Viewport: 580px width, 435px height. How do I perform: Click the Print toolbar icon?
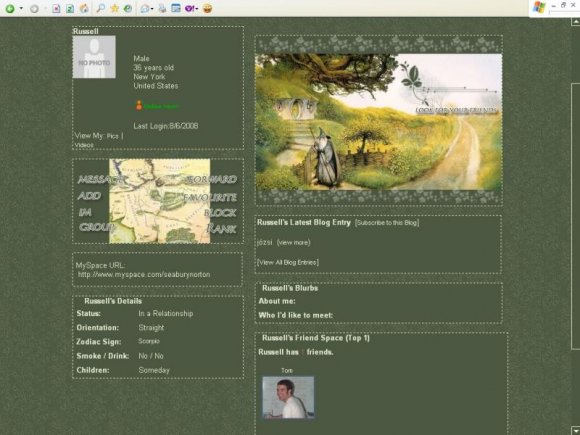(x=162, y=9)
